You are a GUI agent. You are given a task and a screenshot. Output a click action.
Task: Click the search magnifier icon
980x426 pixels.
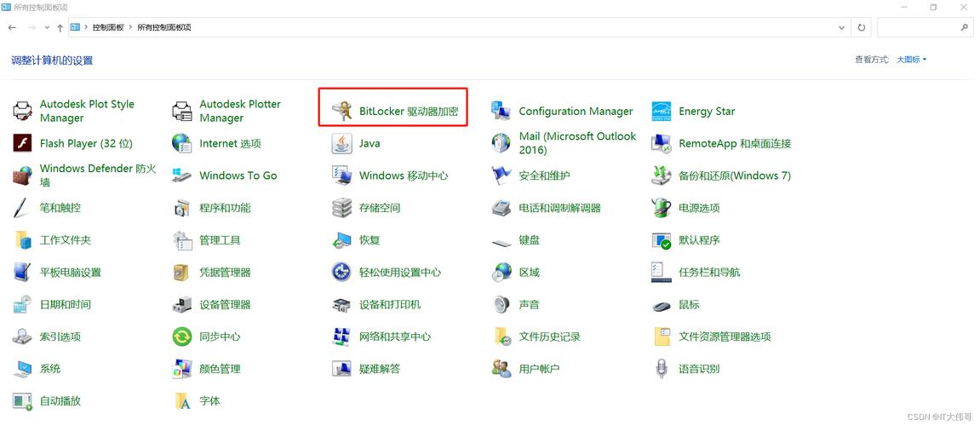pyautogui.click(x=964, y=27)
